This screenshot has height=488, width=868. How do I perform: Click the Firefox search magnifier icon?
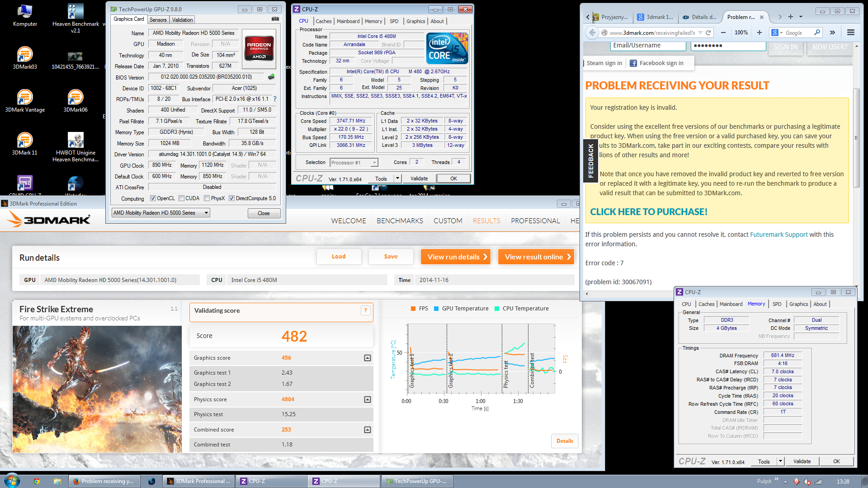tap(817, 33)
